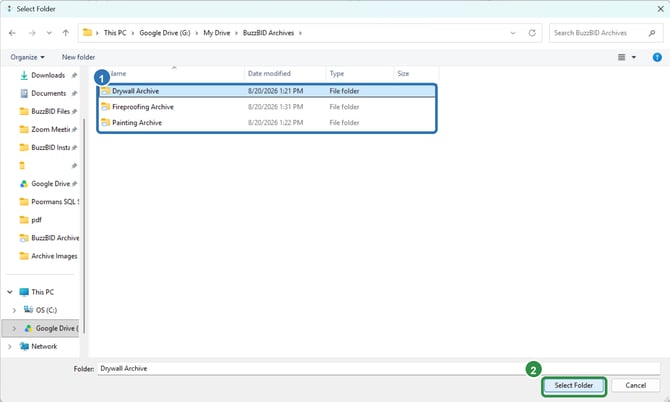Open the view options dropdown arrow
This screenshot has height=402, width=670.
[634, 57]
